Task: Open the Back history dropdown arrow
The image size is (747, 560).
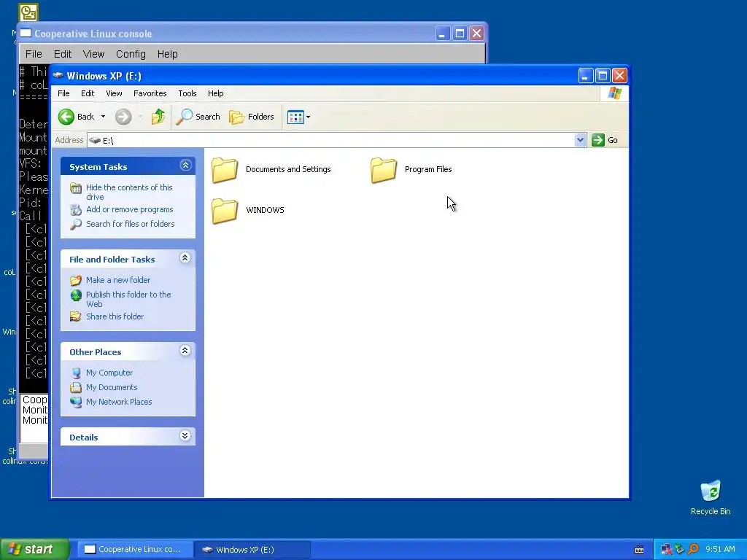Action: point(103,117)
